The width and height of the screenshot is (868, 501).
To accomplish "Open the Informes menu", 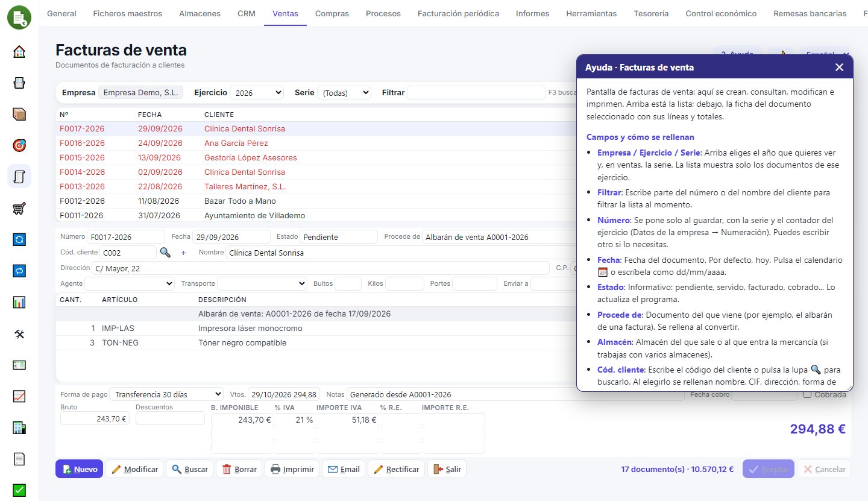I will tap(532, 13).
